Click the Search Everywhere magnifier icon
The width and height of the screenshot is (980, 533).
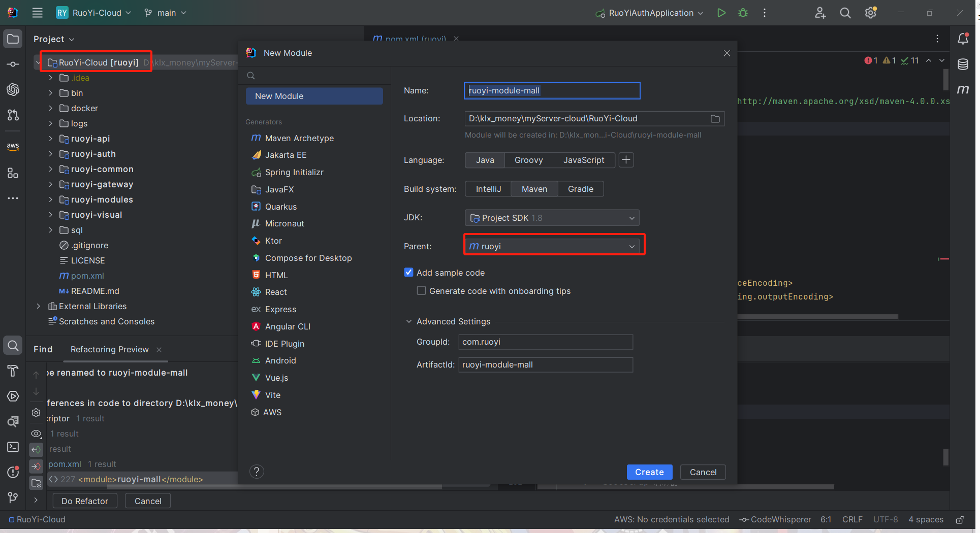pos(845,13)
